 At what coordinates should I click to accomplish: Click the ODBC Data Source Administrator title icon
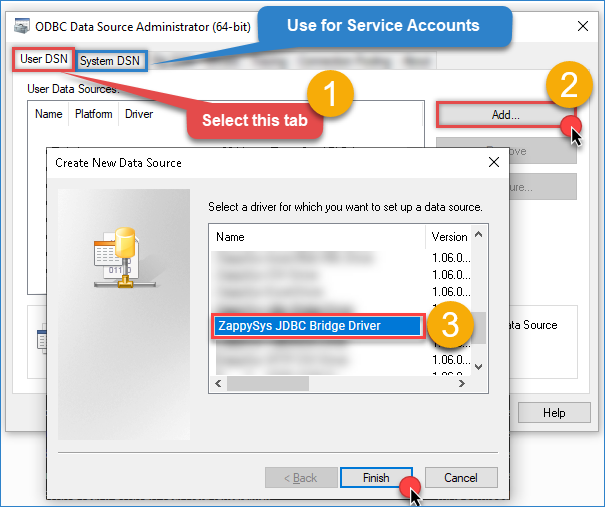pos(21,25)
